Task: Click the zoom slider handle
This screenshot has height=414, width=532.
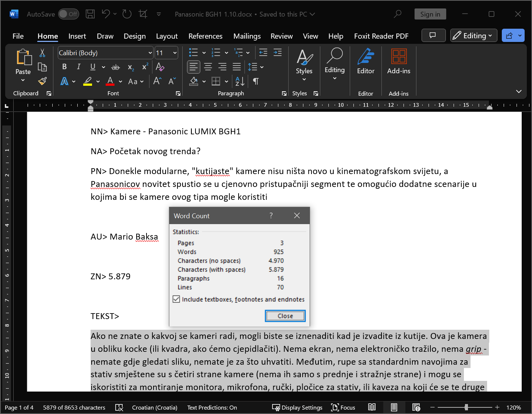Action: (x=466, y=407)
